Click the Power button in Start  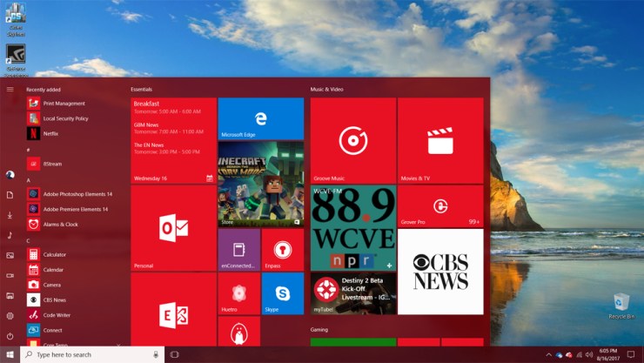(10, 336)
